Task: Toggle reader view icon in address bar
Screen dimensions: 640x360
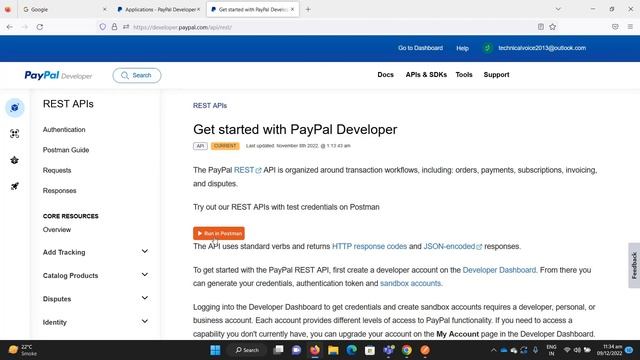Action: [541, 27]
